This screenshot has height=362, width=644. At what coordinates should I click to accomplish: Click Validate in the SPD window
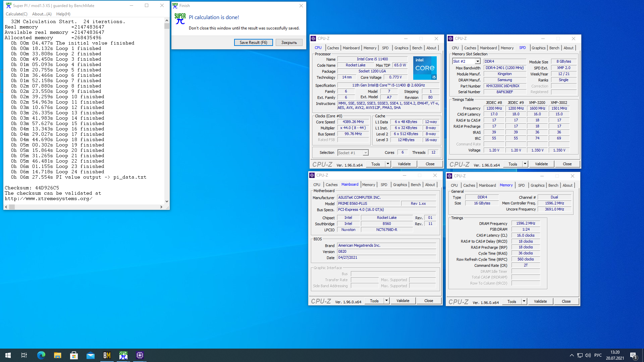coord(541,164)
